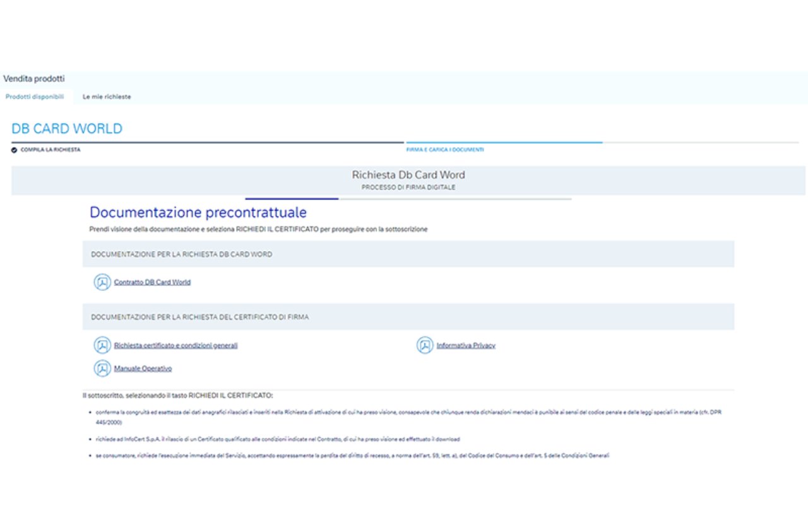Click the Vendita prodotti heading

point(34,79)
